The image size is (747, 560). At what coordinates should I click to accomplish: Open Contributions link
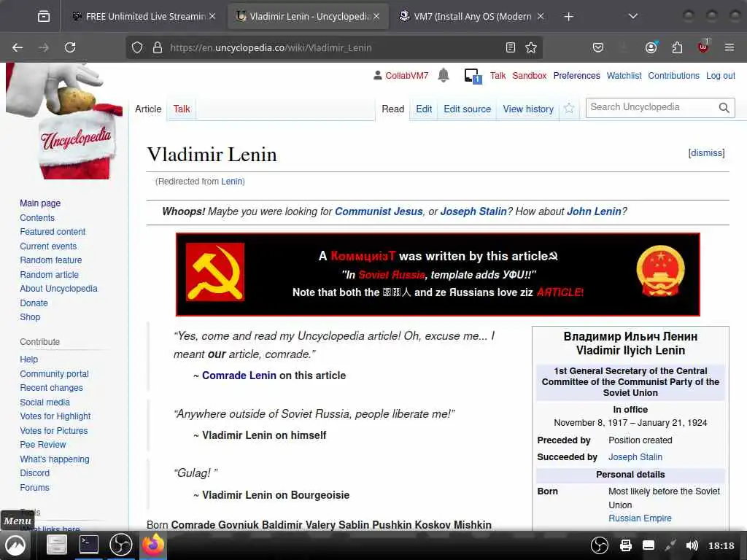click(x=673, y=76)
